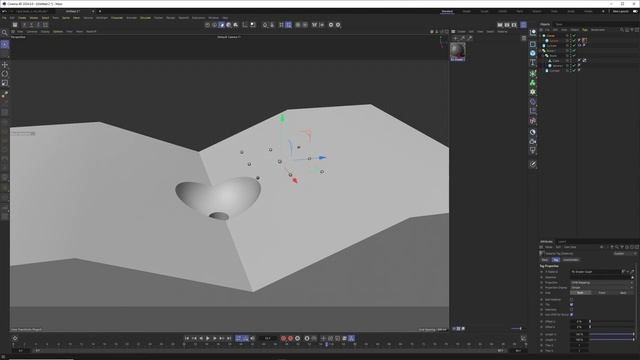Open the Simulate menu

click(145, 18)
